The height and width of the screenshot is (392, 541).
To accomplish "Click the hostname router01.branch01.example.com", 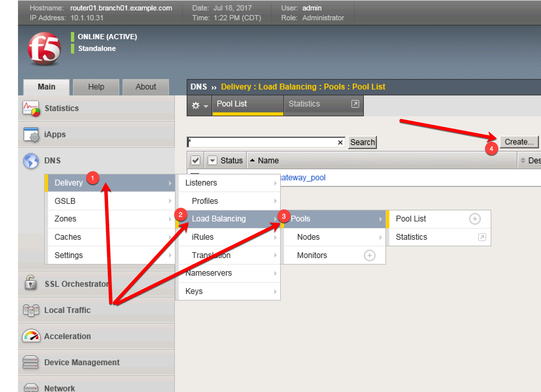I will coord(121,8).
